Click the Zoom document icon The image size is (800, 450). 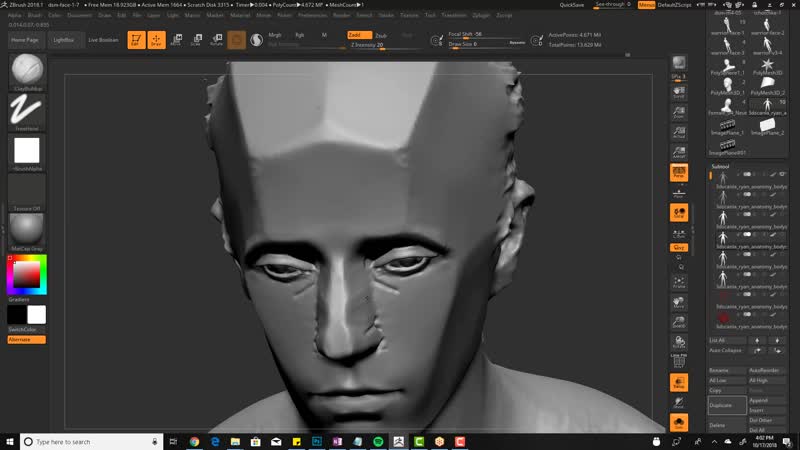tap(679, 112)
